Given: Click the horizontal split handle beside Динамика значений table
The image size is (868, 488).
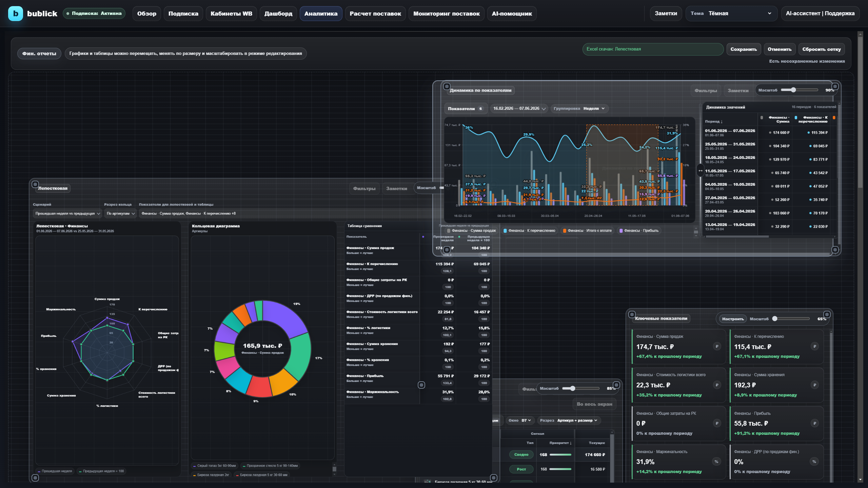Looking at the screenshot, I should point(700,170).
